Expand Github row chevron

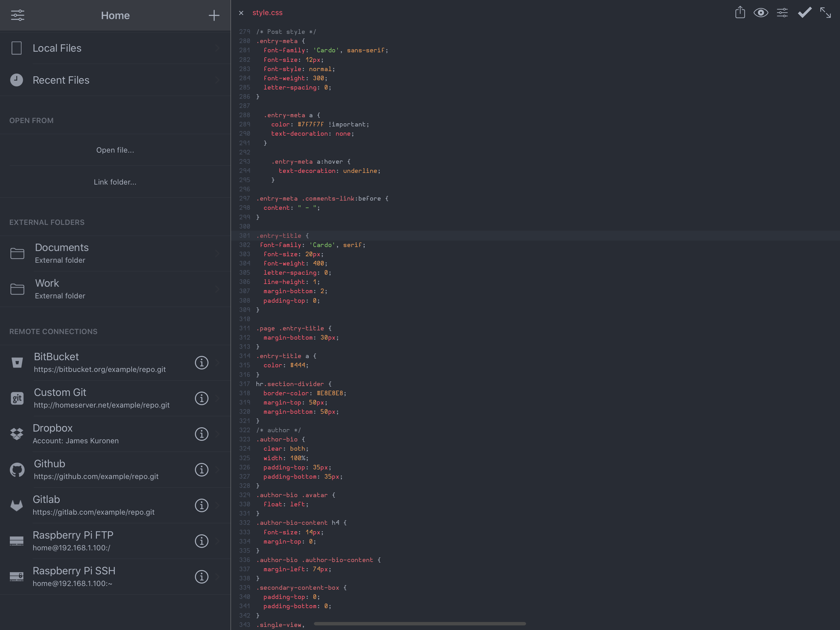[218, 470]
